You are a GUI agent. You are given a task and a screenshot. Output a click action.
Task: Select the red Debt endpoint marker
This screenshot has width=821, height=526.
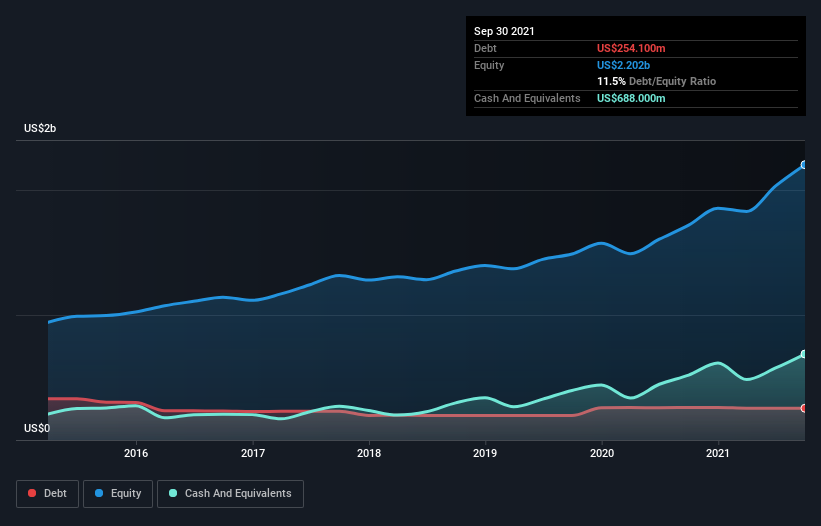(x=804, y=408)
